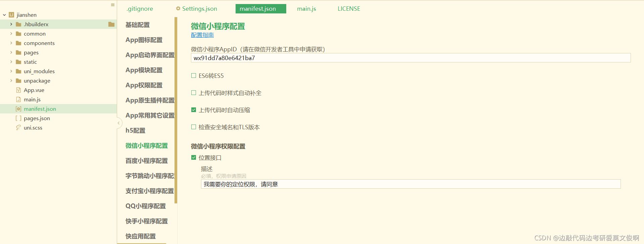The image size is (644, 244).
Task: Click the common folder icon
Action: coord(18,34)
